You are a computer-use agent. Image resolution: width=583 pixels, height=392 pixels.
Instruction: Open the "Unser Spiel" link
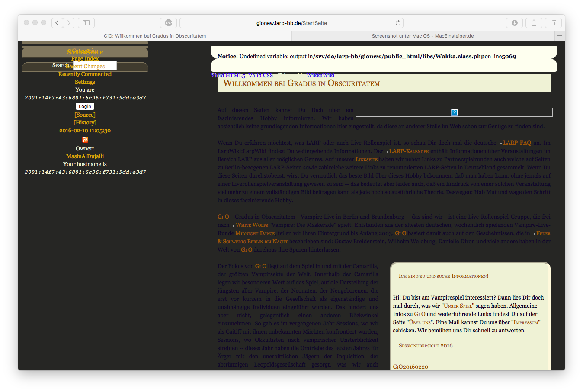tap(458, 306)
